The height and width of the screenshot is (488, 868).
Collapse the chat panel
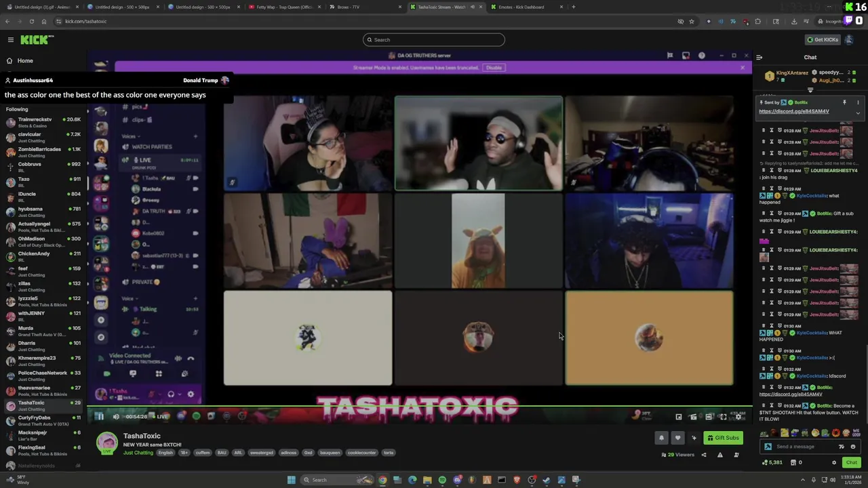pos(759,58)
